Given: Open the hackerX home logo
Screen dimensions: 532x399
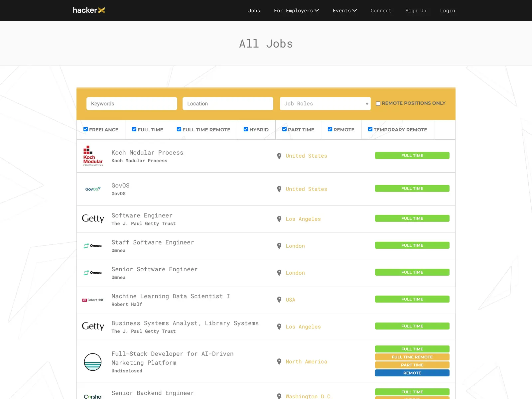Looking at the screenshot, I should coord(89,10).
